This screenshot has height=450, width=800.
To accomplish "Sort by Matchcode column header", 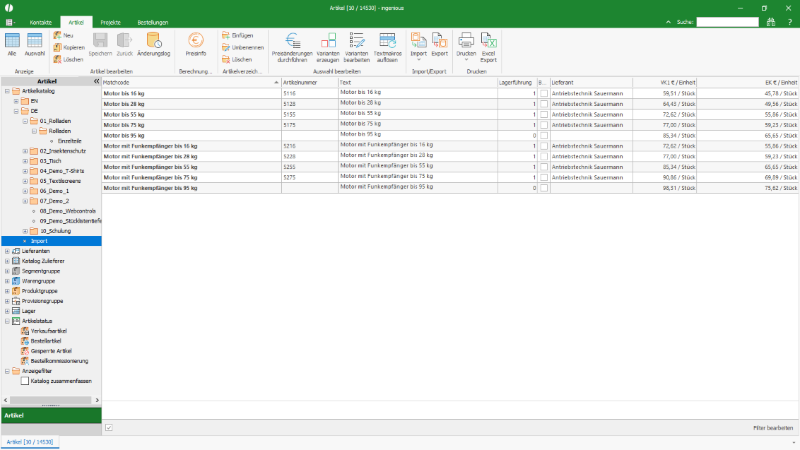I will 191,82.
